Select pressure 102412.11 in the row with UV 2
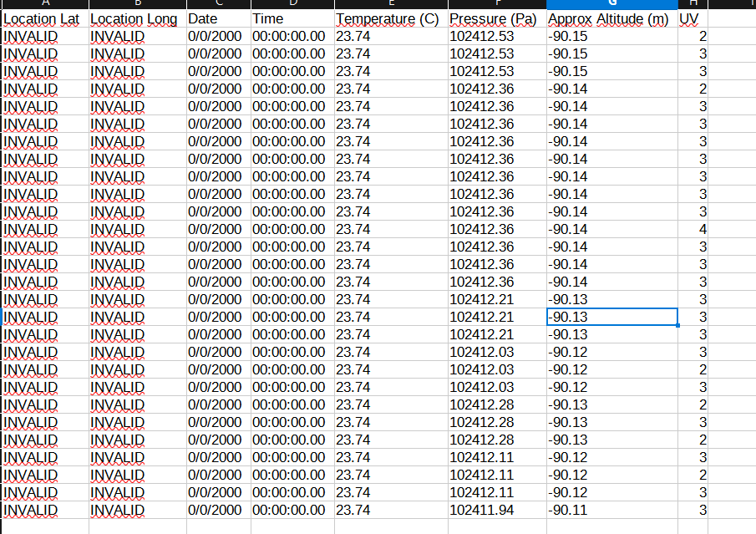 pos(497,475)
